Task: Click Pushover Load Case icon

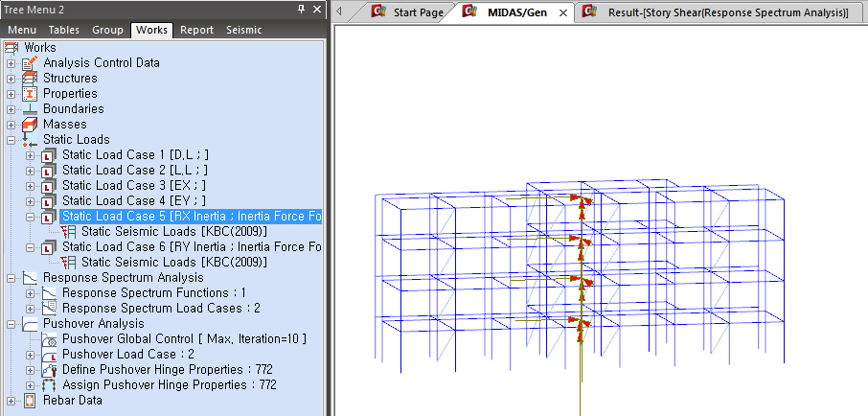Action: click(49, 354)
